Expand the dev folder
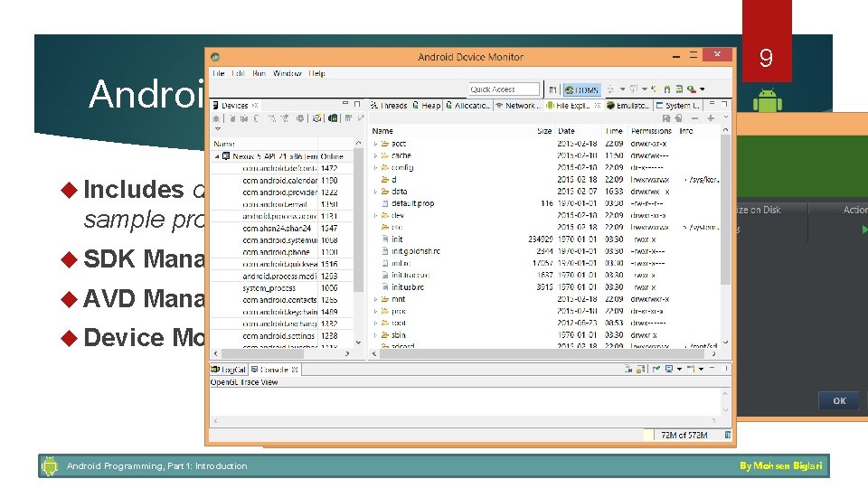 (x=376, y=216)
